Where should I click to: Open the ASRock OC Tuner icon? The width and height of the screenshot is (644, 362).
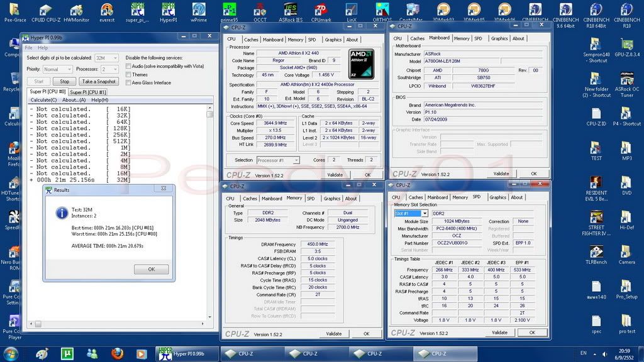point(627,84)
